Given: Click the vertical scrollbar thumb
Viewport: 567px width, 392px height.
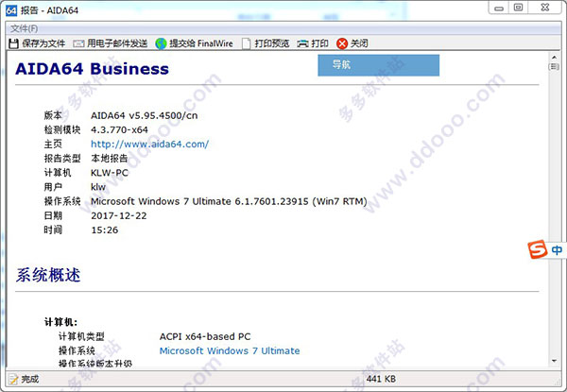Looking at the screenshot, I should [x=554, y=67].
